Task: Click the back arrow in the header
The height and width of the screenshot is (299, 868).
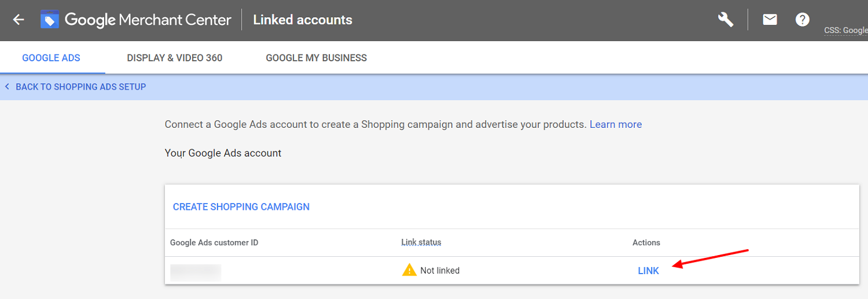Action: coord(19,20)
